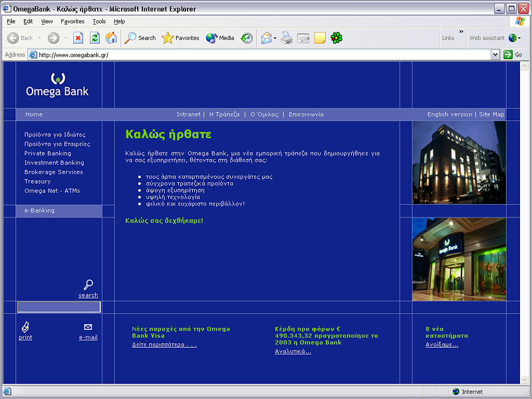This screenshot has height=399, width=532.
Task: Open the Web assistant dropdown arrow
Action: click(519, 38)
